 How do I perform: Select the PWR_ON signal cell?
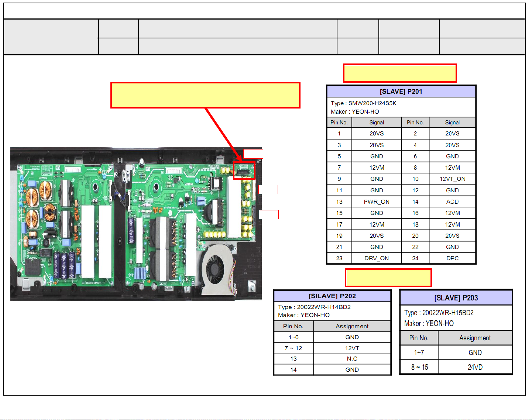[x=377, y=202]
